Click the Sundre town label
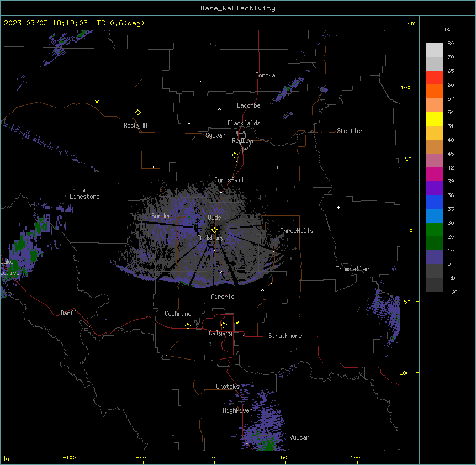 [x=161, y=216]
